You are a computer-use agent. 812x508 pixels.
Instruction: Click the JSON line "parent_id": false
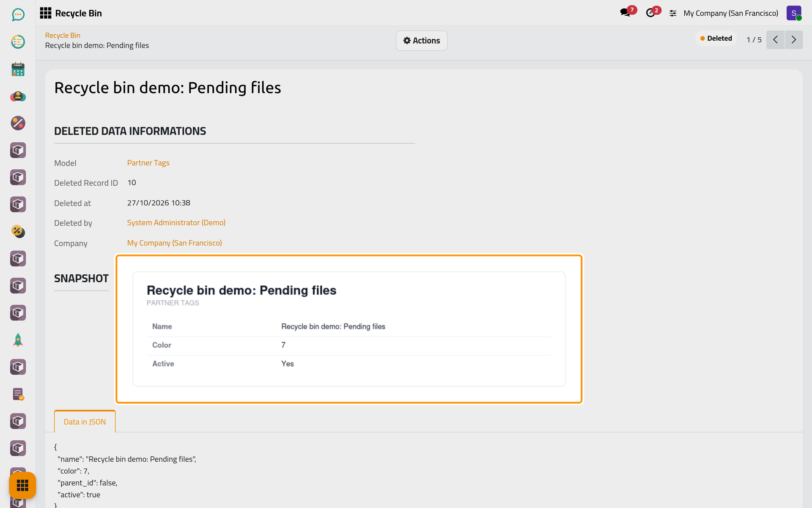click(x=88, y=483)
